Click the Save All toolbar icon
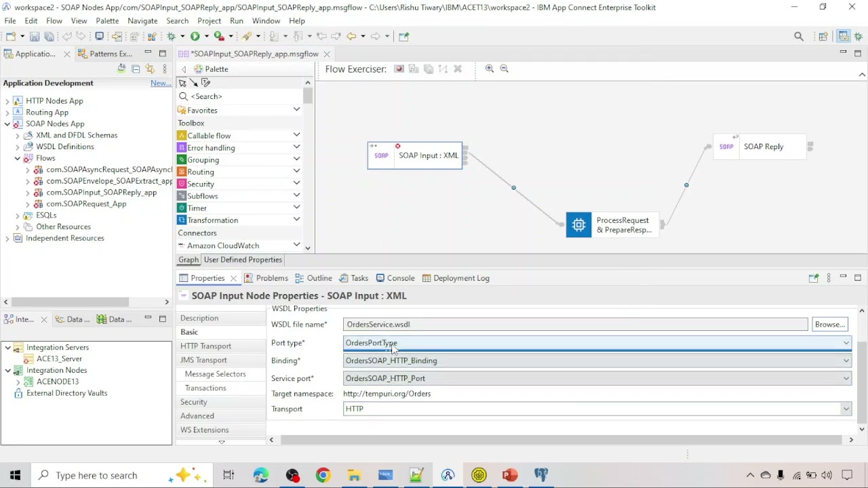 pos(49,37)
